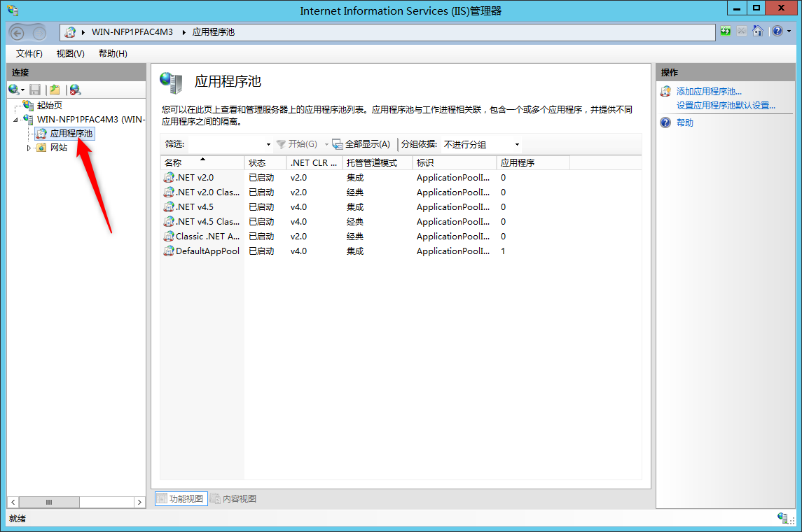Viewport: 802px width, 532px height.
Task: Click 设置应用程序池默认设置 link
Action: (x=726, y=105)
